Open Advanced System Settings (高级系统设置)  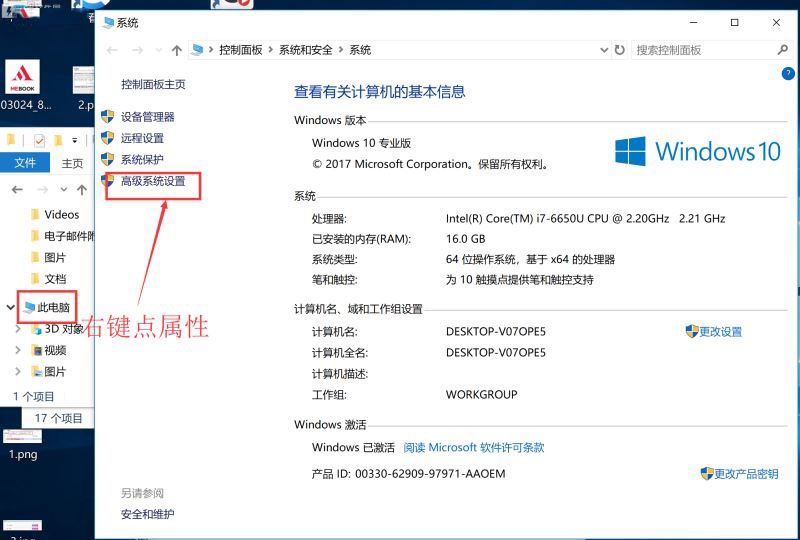coord(153,181)
